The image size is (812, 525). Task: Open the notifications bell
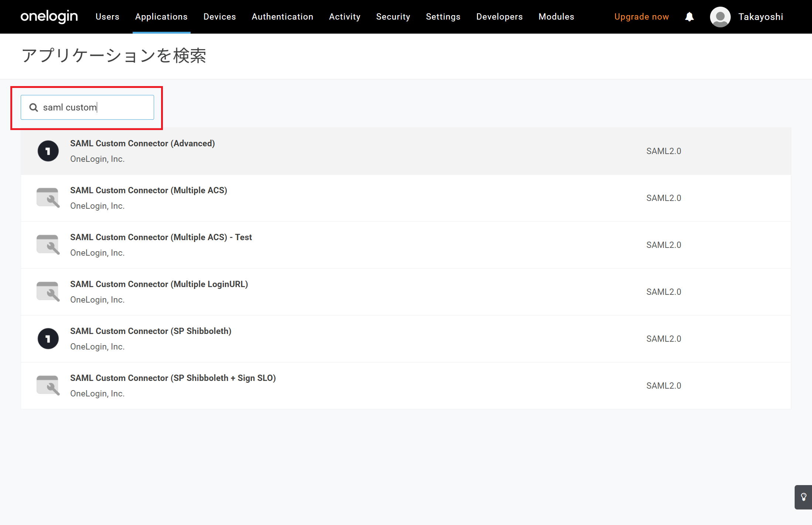(x=689, y=17)
